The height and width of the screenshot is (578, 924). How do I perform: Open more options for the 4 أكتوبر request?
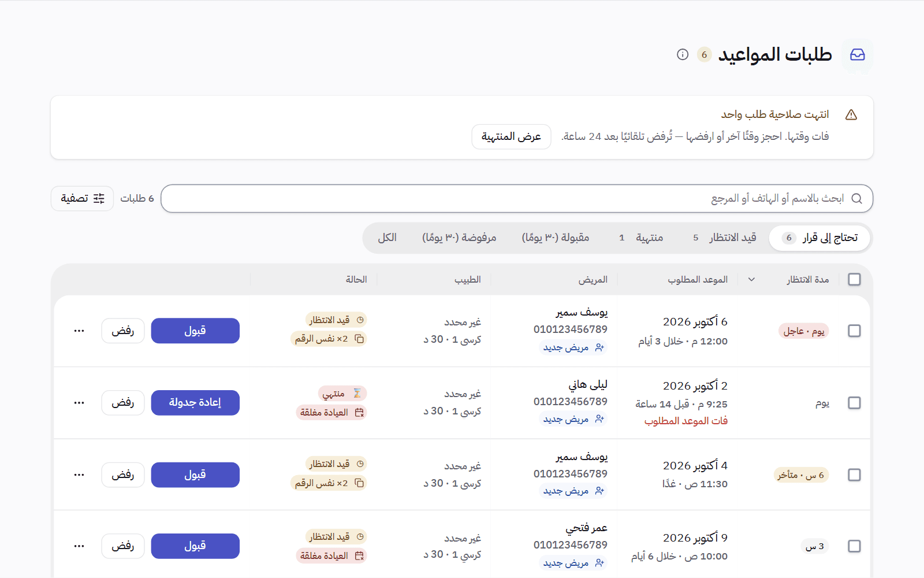click(79, 475)
